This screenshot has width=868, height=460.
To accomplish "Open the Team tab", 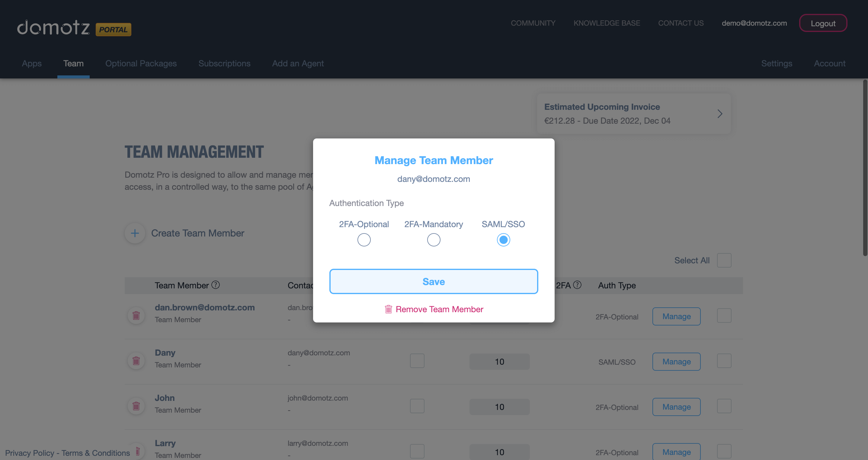I will tap(73, 64).
